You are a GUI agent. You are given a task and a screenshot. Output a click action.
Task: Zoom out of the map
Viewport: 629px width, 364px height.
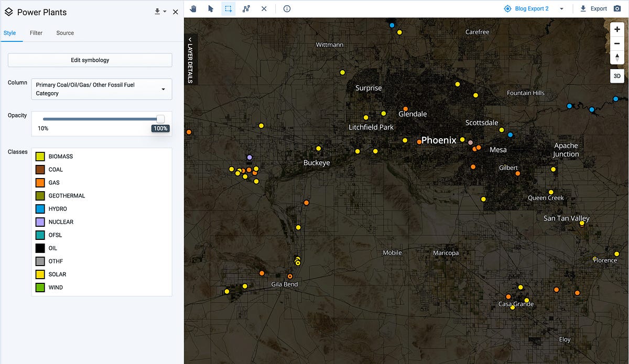point(617,43)
